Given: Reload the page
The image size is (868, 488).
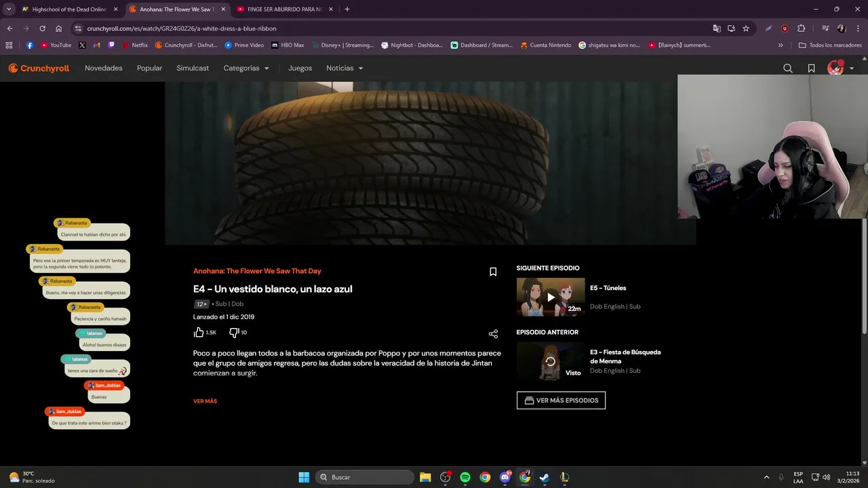Looking at the screenshot, I should click(x=42, y=28).
